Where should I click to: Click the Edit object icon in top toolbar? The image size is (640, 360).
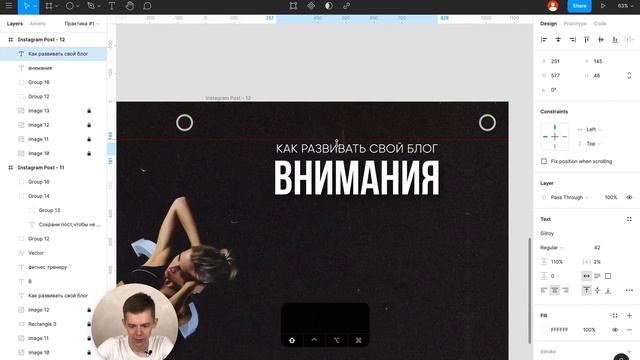[x=293, y=6]
